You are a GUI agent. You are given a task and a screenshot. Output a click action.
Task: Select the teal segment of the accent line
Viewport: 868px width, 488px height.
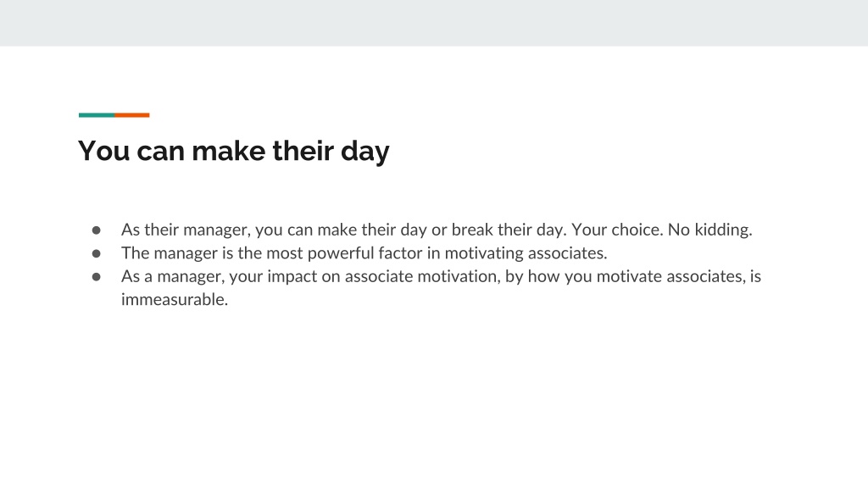click(97, 115)
